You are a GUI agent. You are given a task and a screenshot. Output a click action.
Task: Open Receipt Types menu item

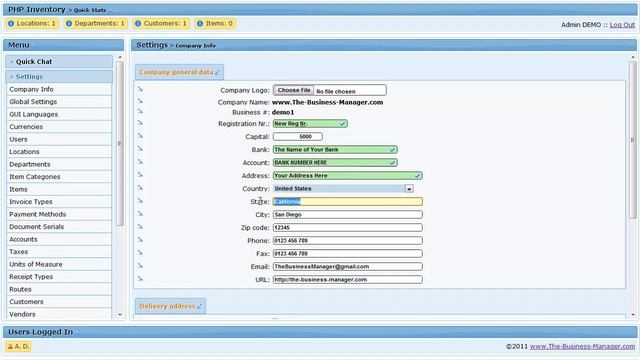59,277
